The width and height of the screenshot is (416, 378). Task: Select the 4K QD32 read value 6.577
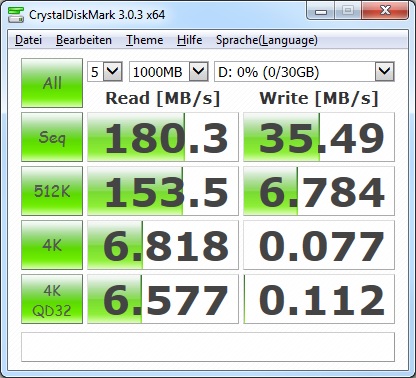163,299
